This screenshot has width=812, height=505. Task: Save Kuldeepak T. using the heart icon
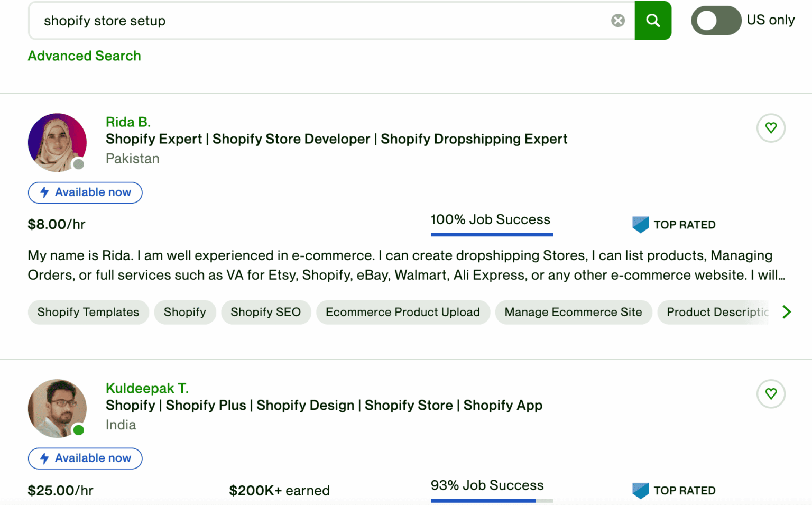click(771, 394)
